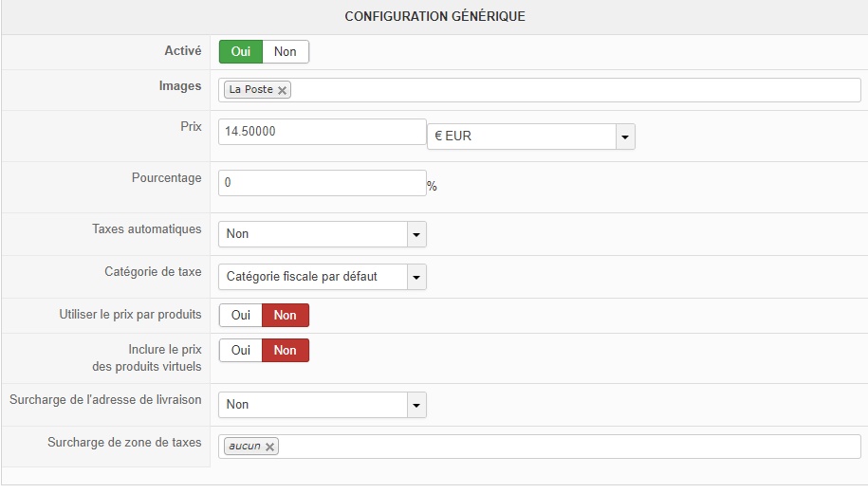Click the aucun tag label
The width and height of the screenshot is (868, 493).
point(244,447)
